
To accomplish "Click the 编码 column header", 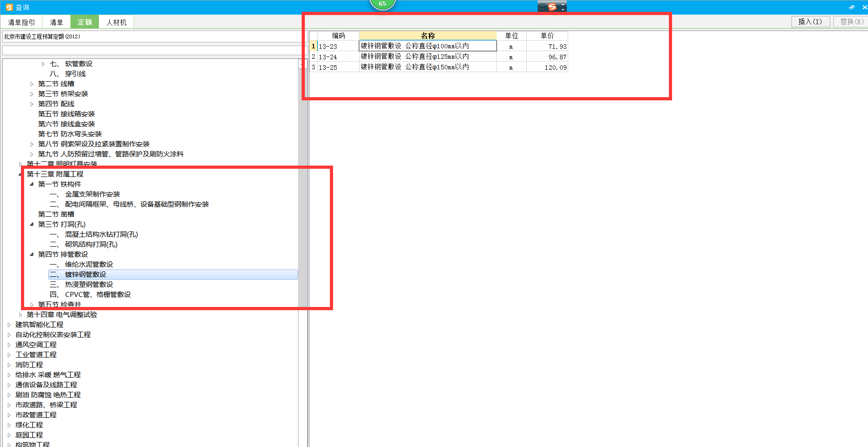I will (338, 36).
